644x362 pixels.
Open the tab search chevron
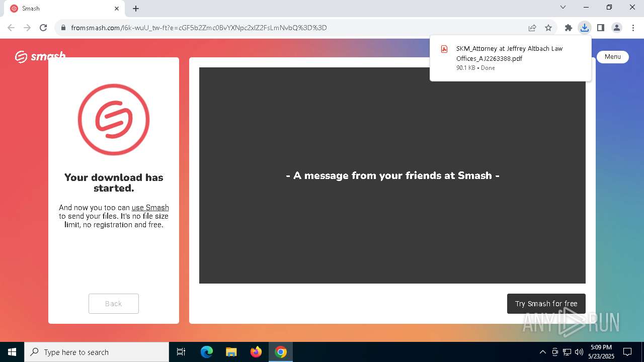[x=563, y=7]
